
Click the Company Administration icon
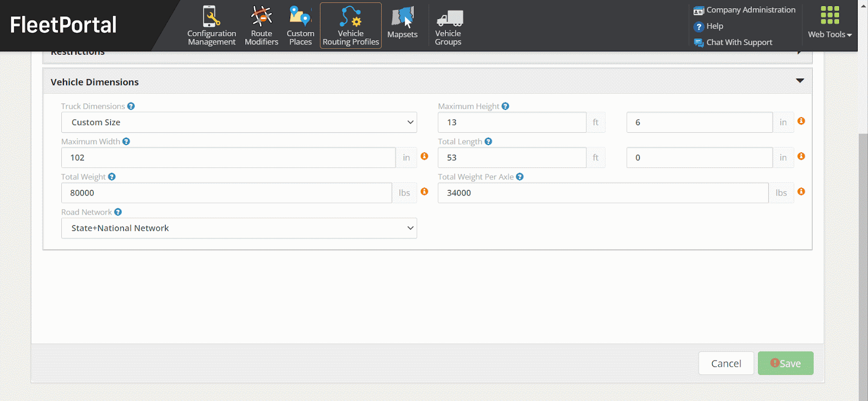(x=699, y=10)
